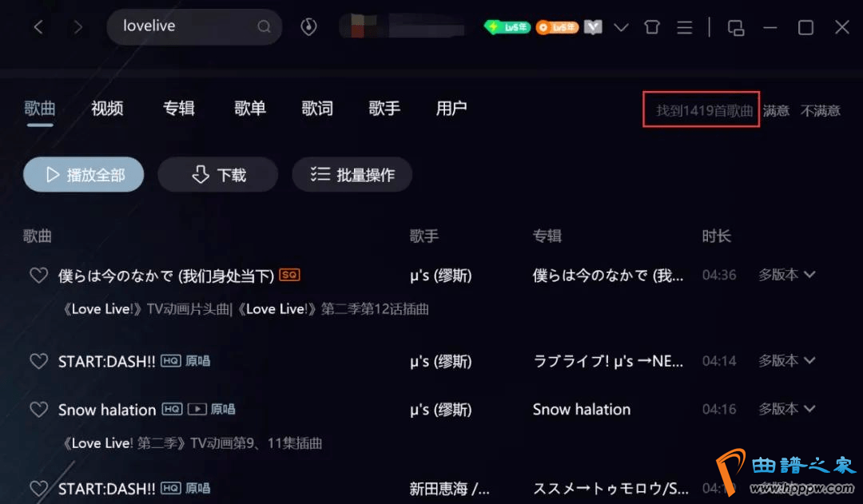Click the MV video icon on Snow halation
The width and height of the screenshot is (863, 504).
click(197, 409)
